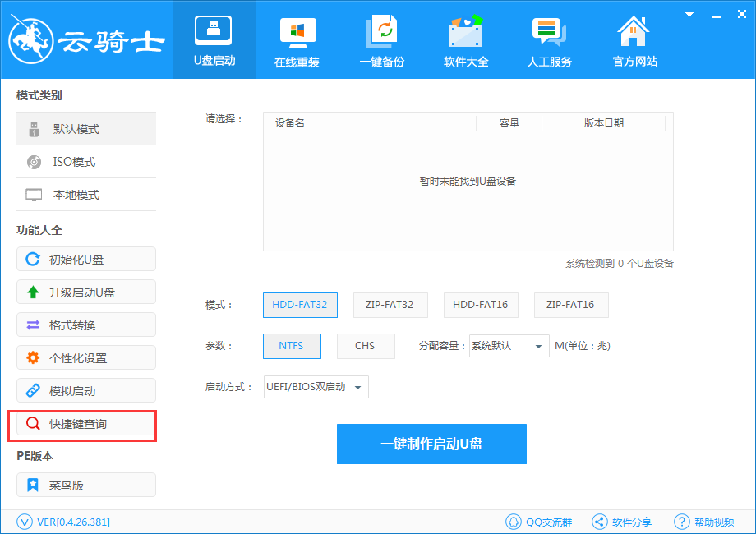Switch partition parameter to CHS
The height and width of the screenshot is (534, 756).
point(366,346)
